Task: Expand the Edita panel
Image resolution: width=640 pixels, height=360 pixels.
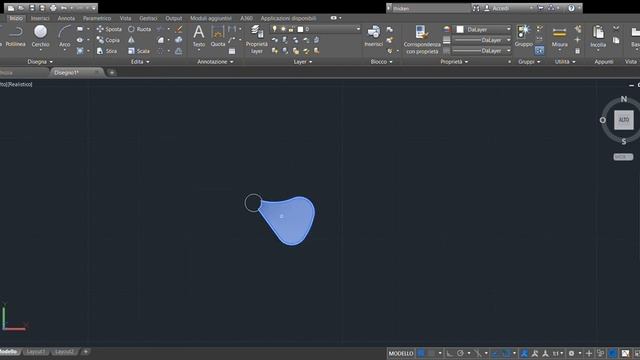Action: [140, 62]
